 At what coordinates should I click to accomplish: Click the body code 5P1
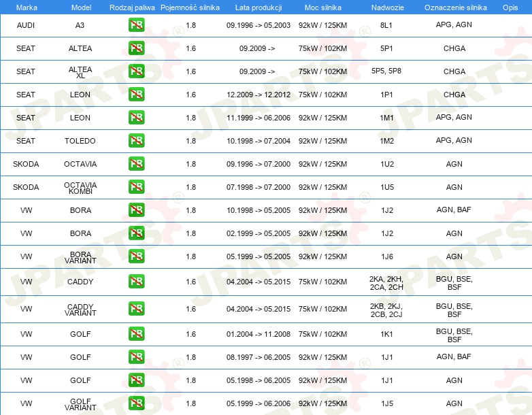386,48
